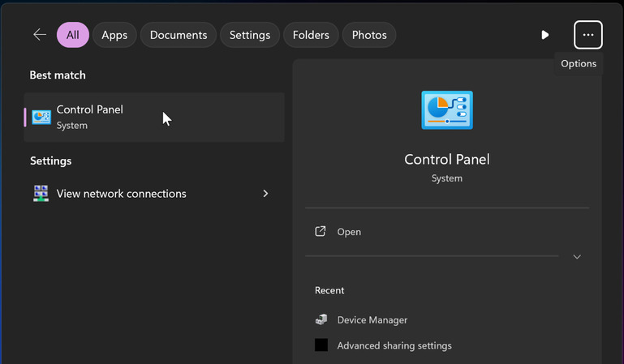The image size is (624, 364).
Task: Switch to the Settings filter
Action: pos(250,35)
